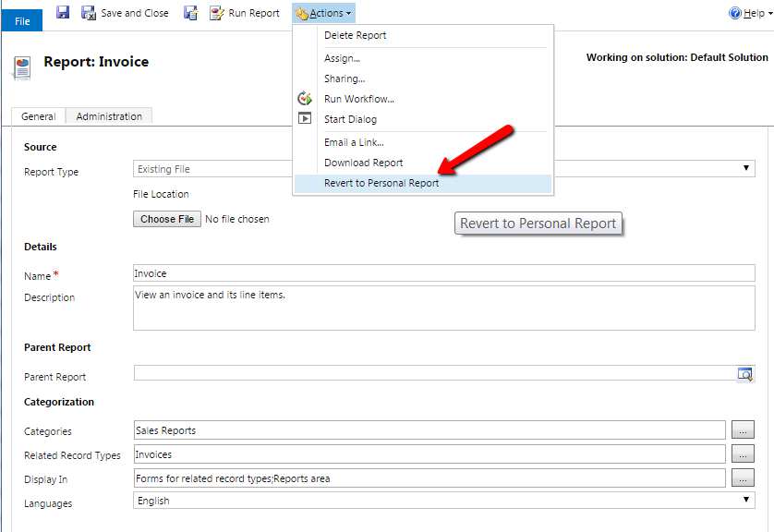The height and width of the screenshot is (532, 774).
Task: Choose Delete Report from Actions menu
Action: pyautogui.click(x=356, y=35)
